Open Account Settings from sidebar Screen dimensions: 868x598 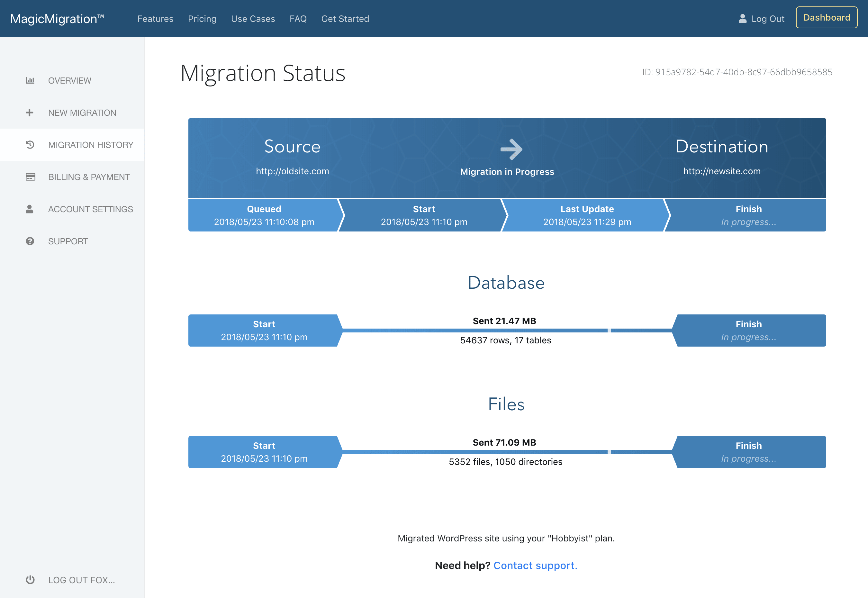point(72,209)
